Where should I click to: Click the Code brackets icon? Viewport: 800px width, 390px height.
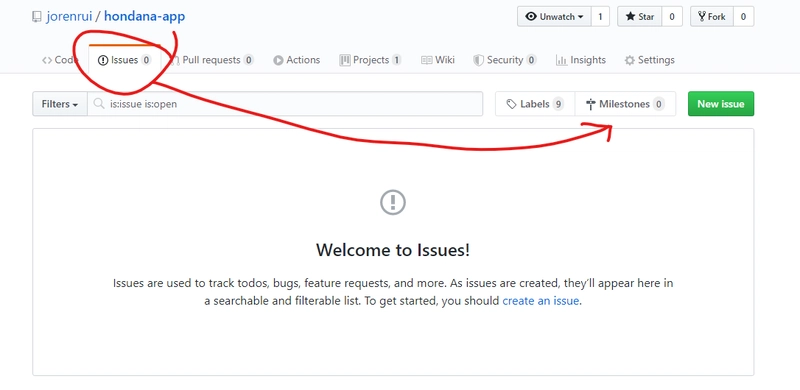(47, 60)
